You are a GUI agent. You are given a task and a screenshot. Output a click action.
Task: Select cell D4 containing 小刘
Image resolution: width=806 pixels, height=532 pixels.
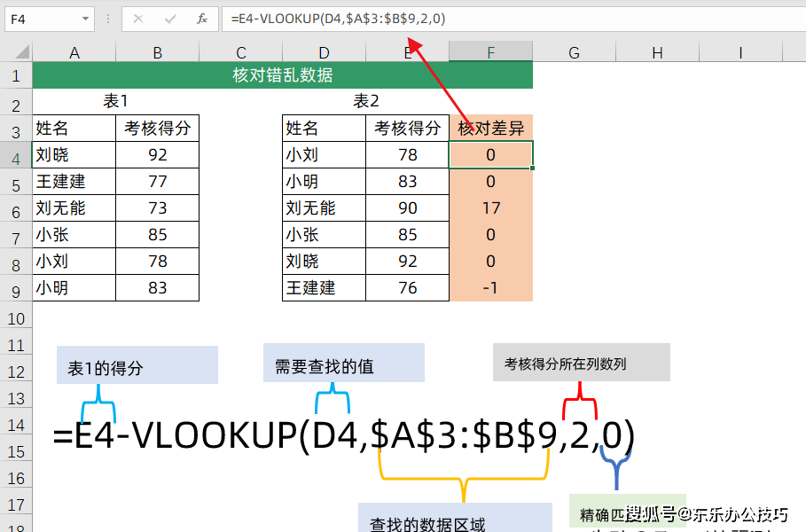pos(324,154)
